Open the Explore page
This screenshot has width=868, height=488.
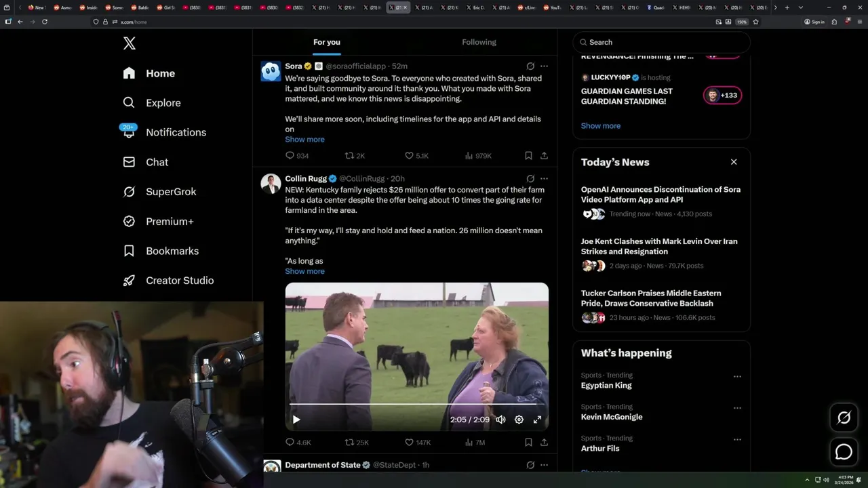coord(152,103)
